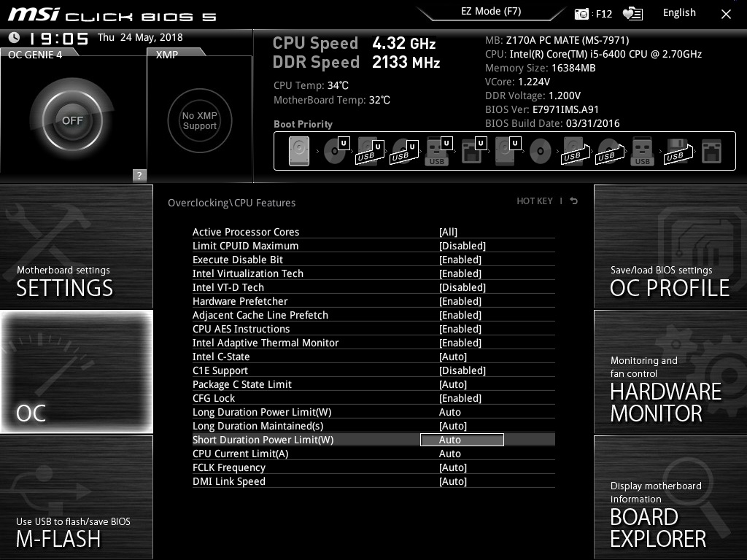Select the last network boot icon in Boot Priority

tap(712, 152)
